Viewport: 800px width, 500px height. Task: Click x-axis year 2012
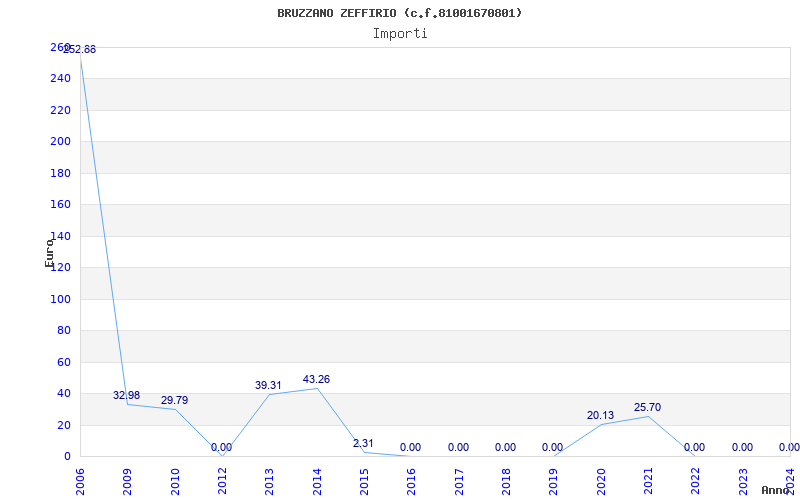(x=222, y=482)
